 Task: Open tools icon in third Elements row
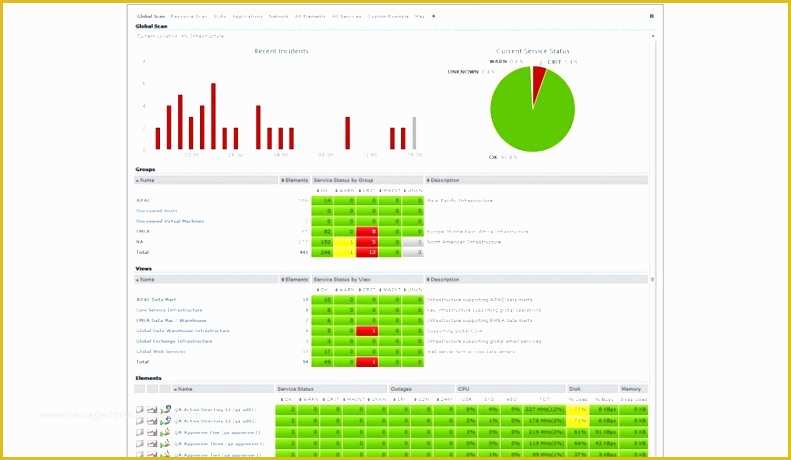point(165,432)
